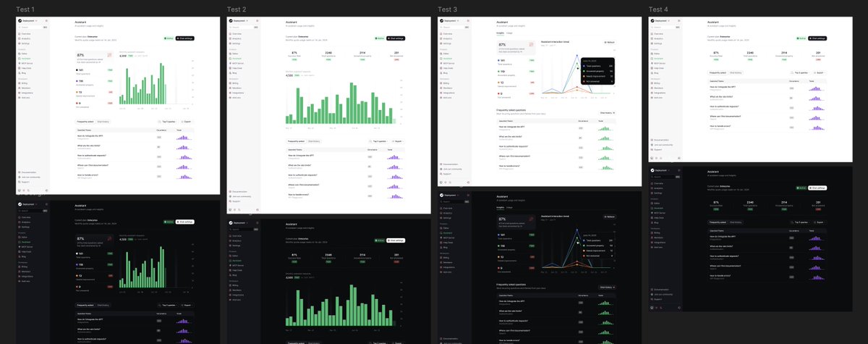Click 'How to handle errors?' row in Test 3 light
This screenshot has width=868, height=344.
point(556,167)
